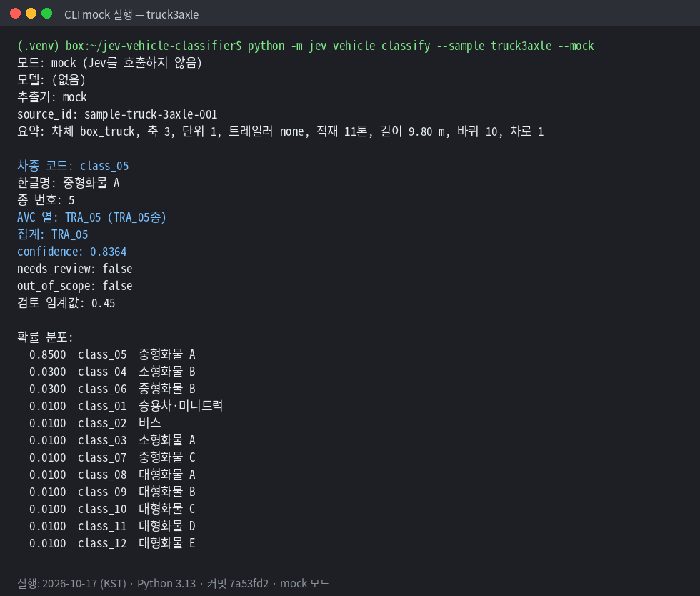Click the 0.8500 class_05 중형화물 A row
Viewport: 700px width, 596px height.
coord(112,354)
